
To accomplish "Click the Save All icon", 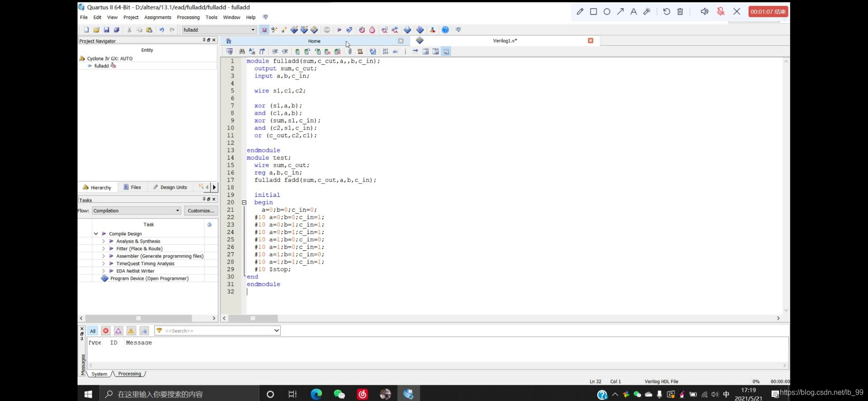I will click(117, 30).
